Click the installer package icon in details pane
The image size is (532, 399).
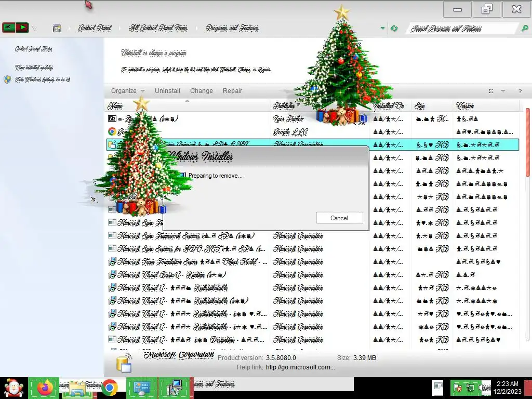point(124,363)
